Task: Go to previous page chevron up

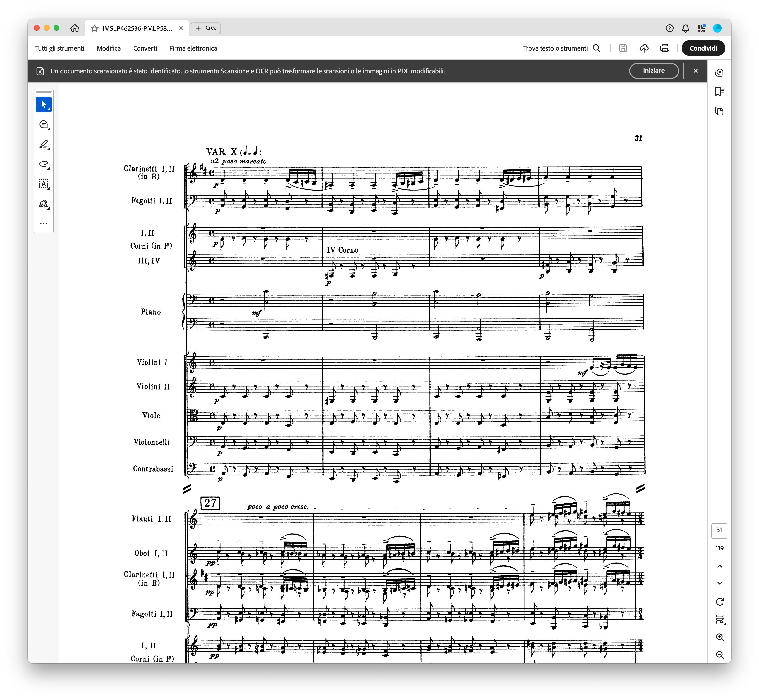Action: point(720,566)
